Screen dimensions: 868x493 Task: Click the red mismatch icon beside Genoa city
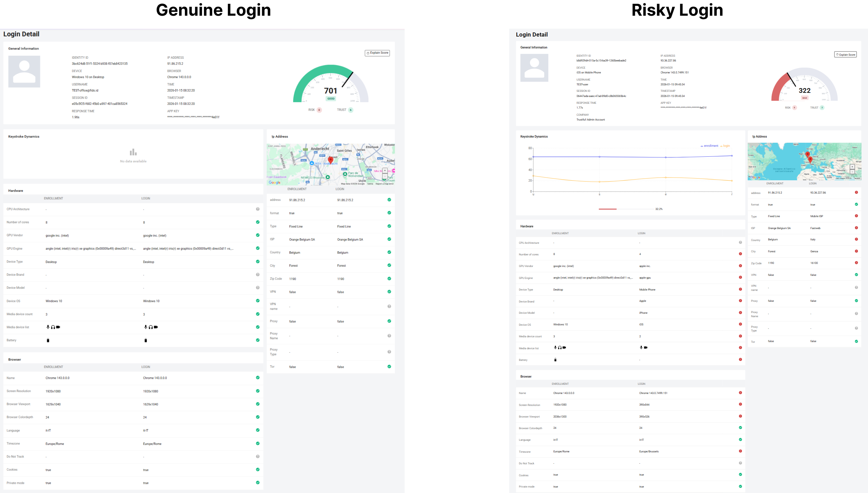[x=856, y=251]
